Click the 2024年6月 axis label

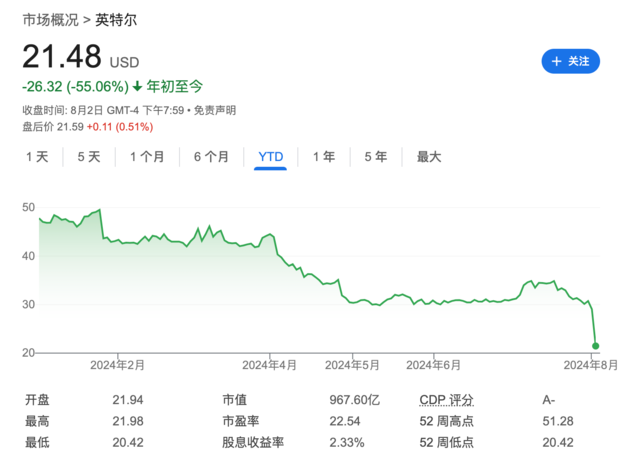point(433,365)
